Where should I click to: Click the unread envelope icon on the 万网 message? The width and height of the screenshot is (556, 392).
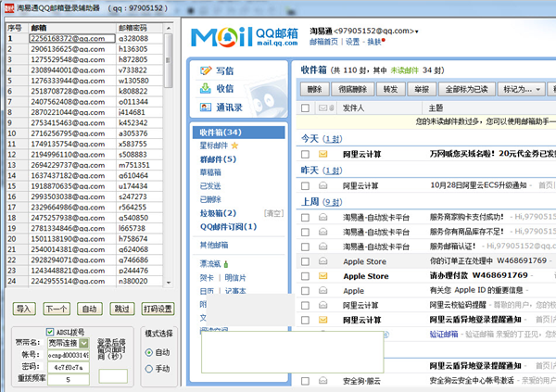tap(323, 154)
